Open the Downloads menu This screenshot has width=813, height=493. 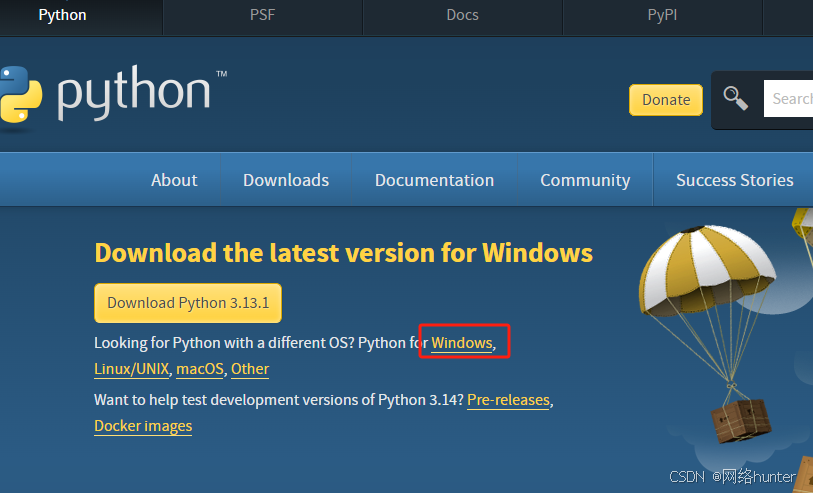click(x=286, y=180)
